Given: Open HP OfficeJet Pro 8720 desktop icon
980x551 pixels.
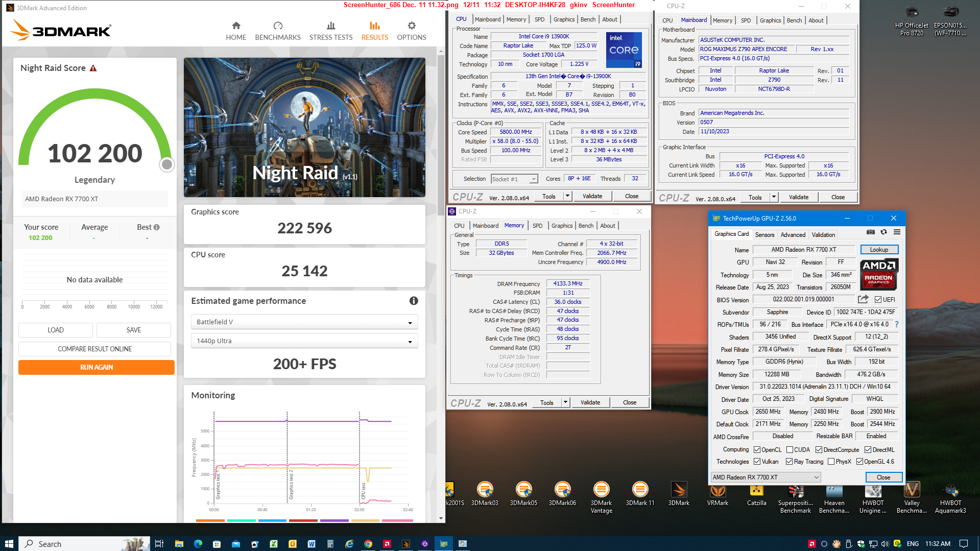Looking at the screenshot, I should [912, 21].
